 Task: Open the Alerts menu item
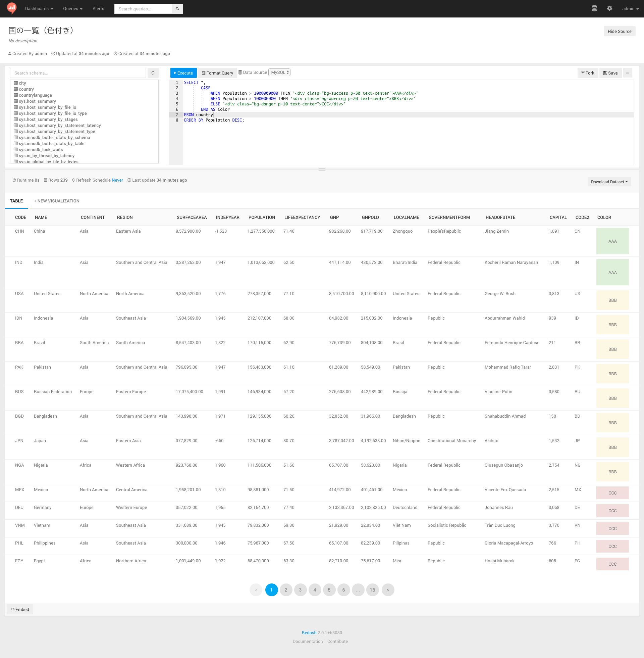point(98,8)
